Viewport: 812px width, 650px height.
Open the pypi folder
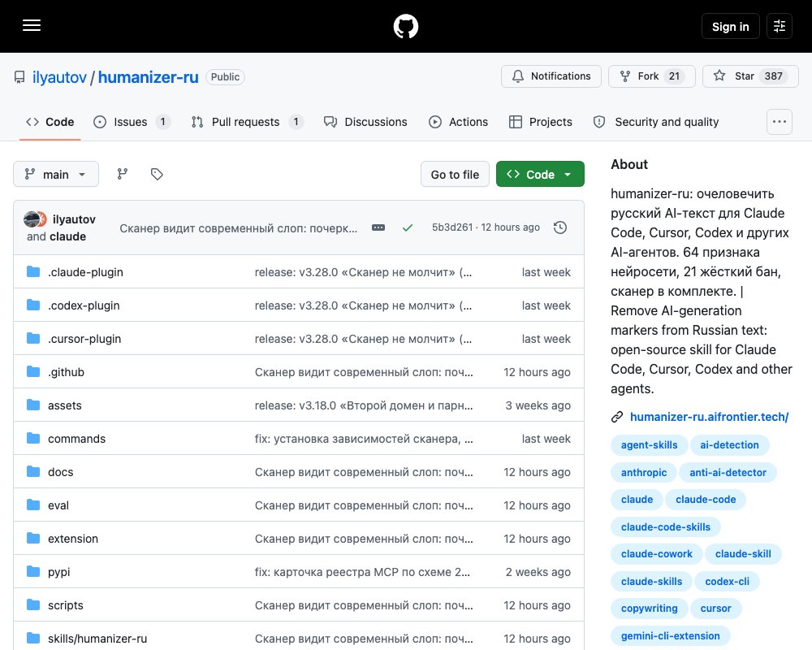tap(59, 572)
